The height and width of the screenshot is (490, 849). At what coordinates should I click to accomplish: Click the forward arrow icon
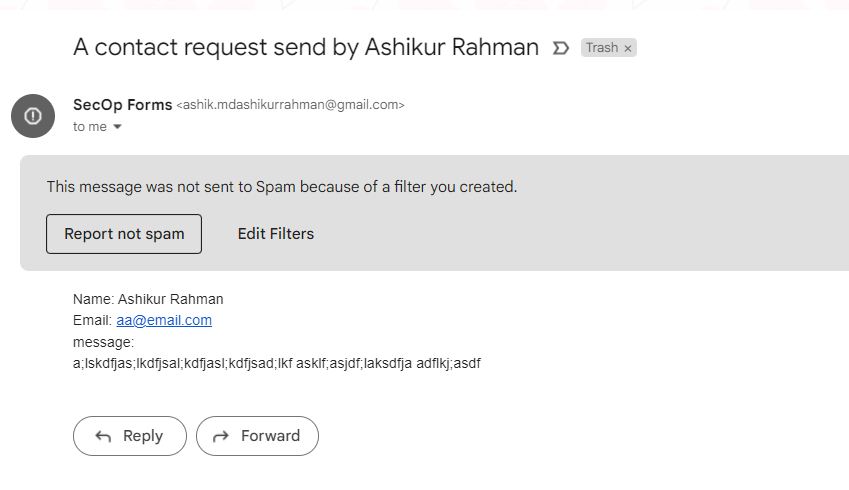[221, 436]
